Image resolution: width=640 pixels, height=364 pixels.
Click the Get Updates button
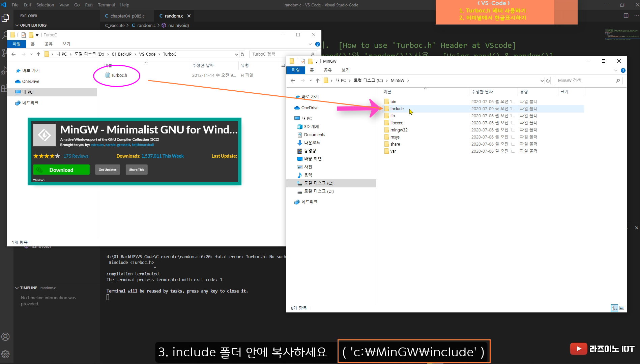pos(108,170)
